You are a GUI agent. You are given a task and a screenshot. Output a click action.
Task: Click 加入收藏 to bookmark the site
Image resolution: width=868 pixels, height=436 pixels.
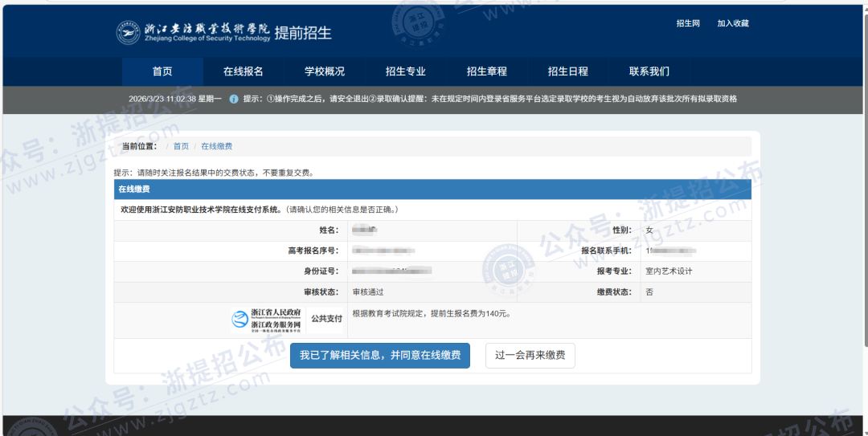(x=732, y=23)
